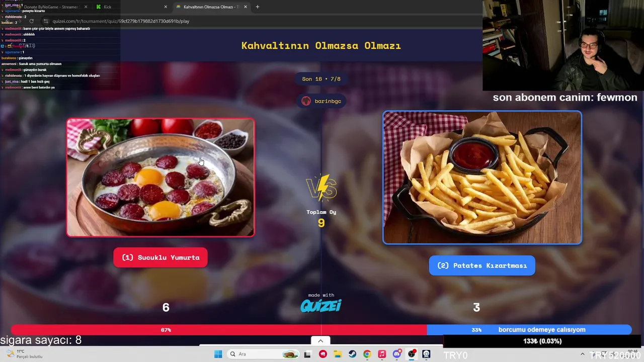Close the Kahvaltının Olmazsa Olmazı tab
This screenshot has width=644, height=362.
tap(246, 7)
